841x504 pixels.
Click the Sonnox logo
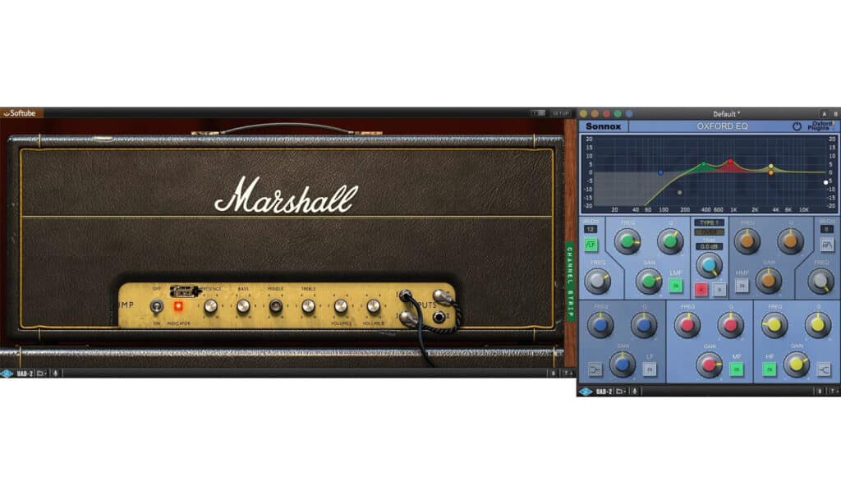pyautogui.click(x=604, y=126)
